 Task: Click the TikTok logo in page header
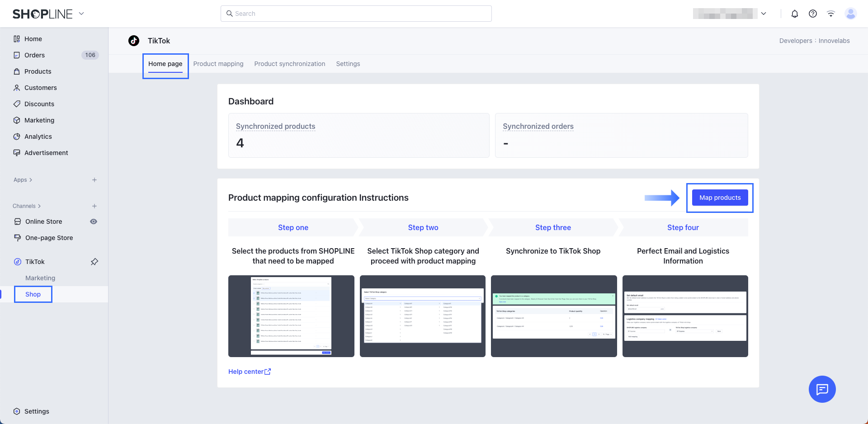point(134,41)
